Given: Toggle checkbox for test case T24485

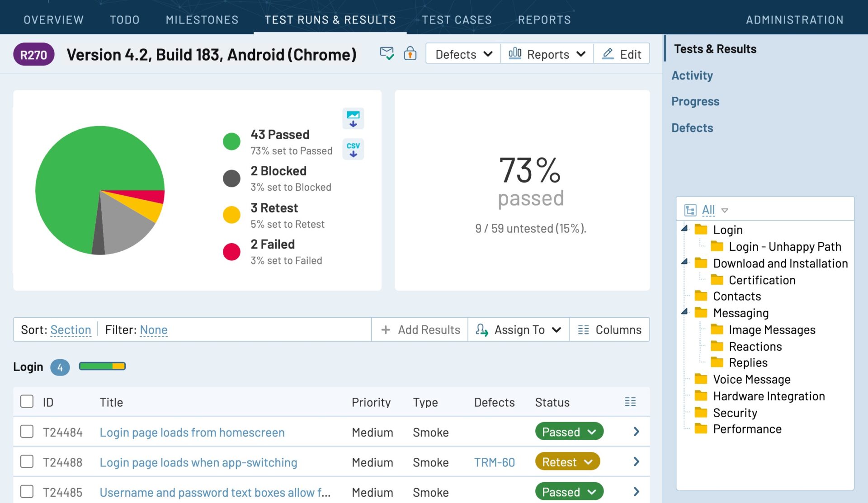Looking at the screenshot, I should [27, 491].
